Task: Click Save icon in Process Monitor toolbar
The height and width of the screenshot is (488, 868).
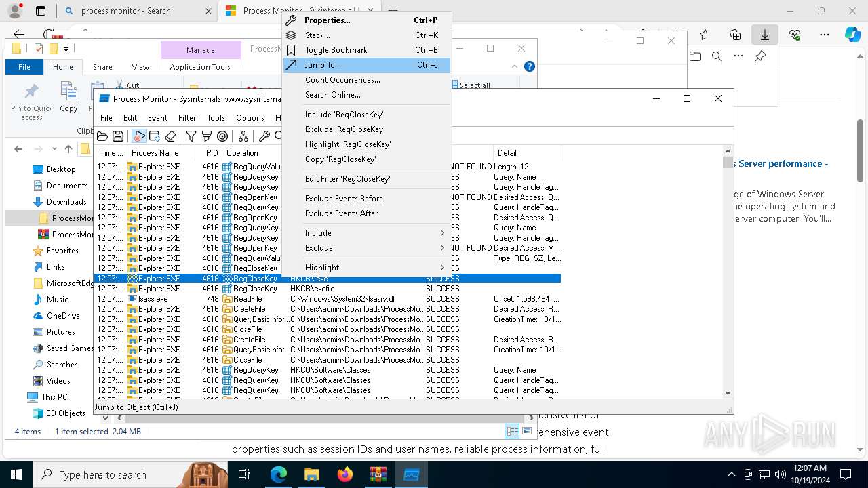Action: click(x=117, y=136)
